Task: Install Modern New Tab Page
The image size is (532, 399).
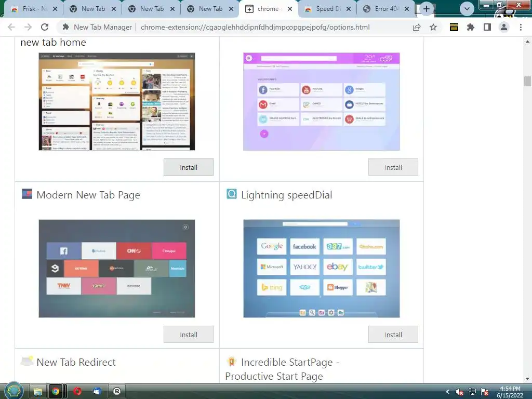Action: [188, 335]
